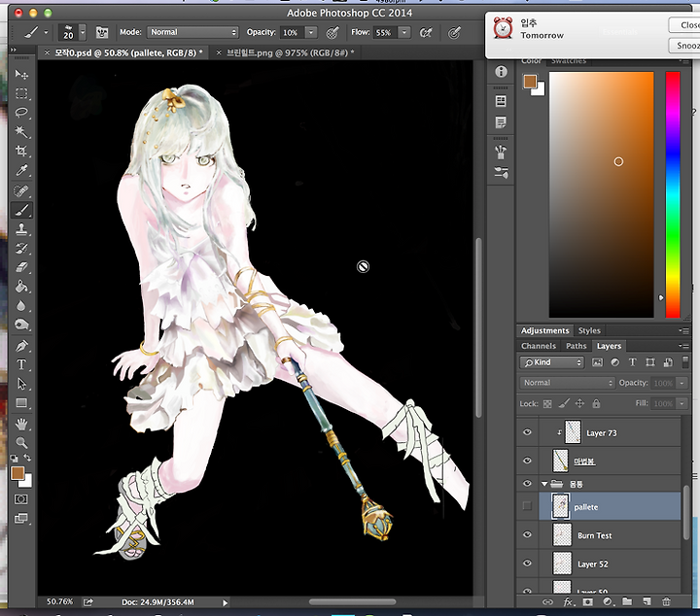This screenshot has width=700, height=616.
Task: Toggle lock all on layer
Action: 596,403
